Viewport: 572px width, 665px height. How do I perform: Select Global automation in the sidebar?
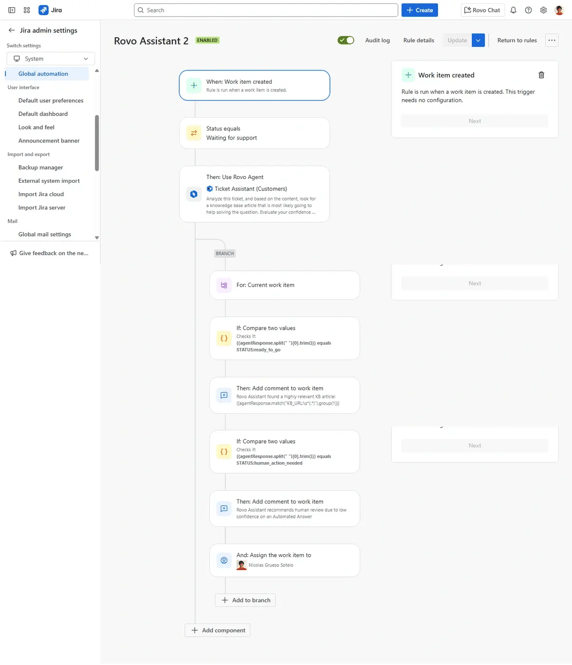coord(43,74)
